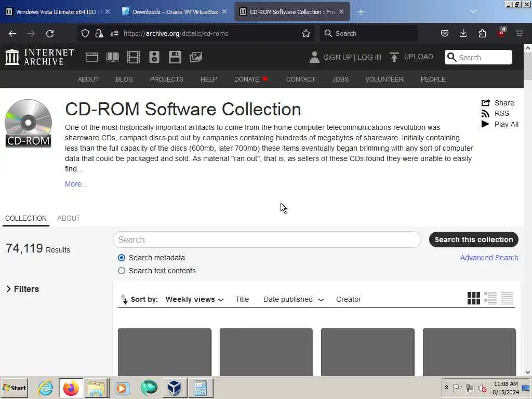
Task: Open Calculator from the taskbar
Action: coord(201,388)
